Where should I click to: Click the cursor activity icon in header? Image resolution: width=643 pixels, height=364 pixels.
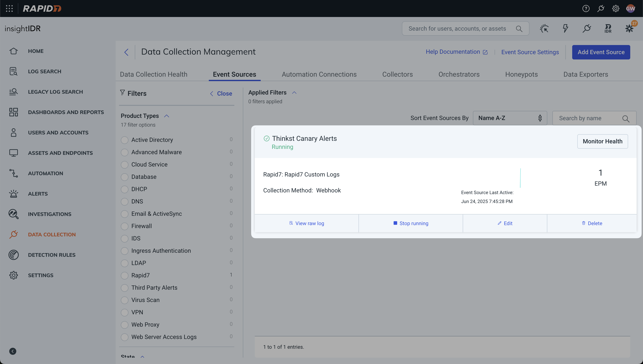544,28
